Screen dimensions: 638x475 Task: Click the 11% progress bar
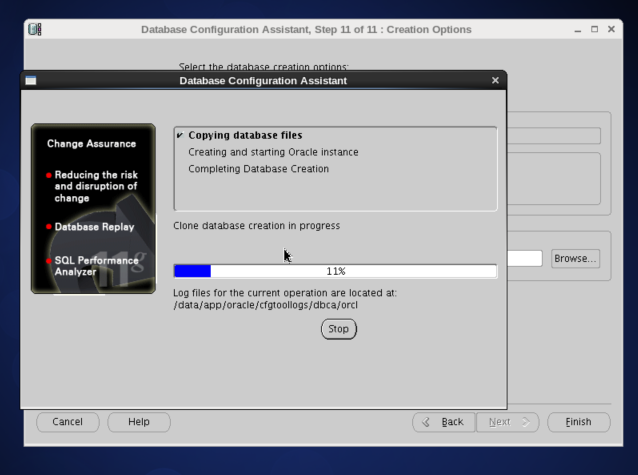coord(335,271)
